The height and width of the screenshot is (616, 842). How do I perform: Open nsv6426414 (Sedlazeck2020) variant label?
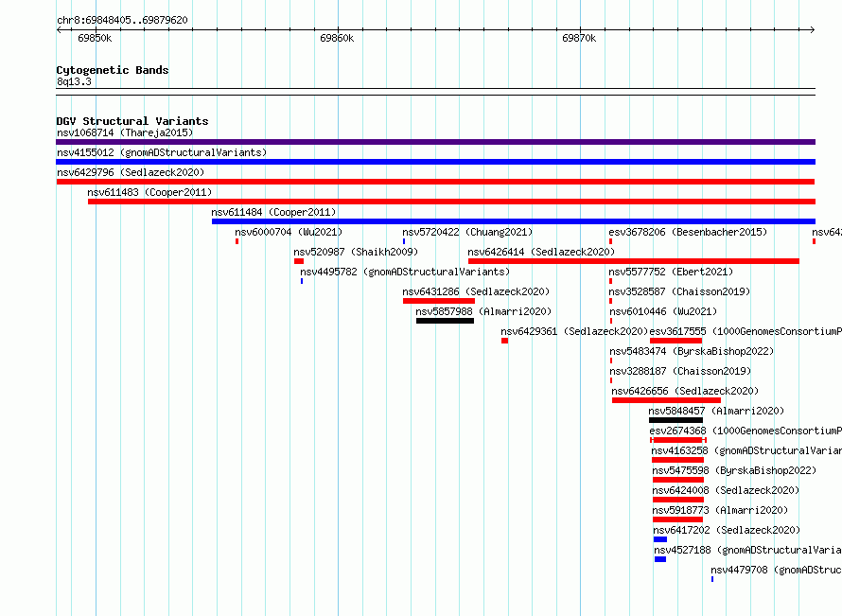pos(541,252)
